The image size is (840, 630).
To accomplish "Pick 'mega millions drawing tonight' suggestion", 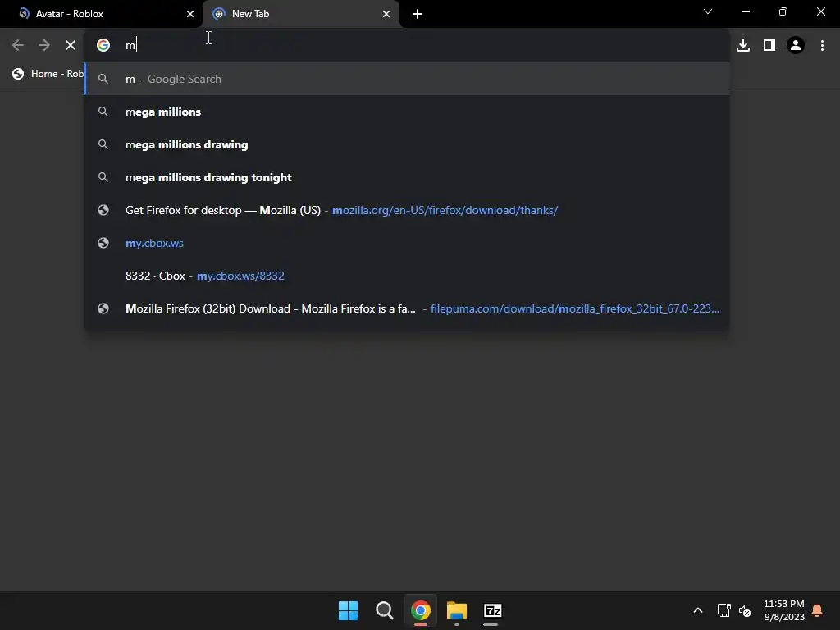I will point(407,177).
